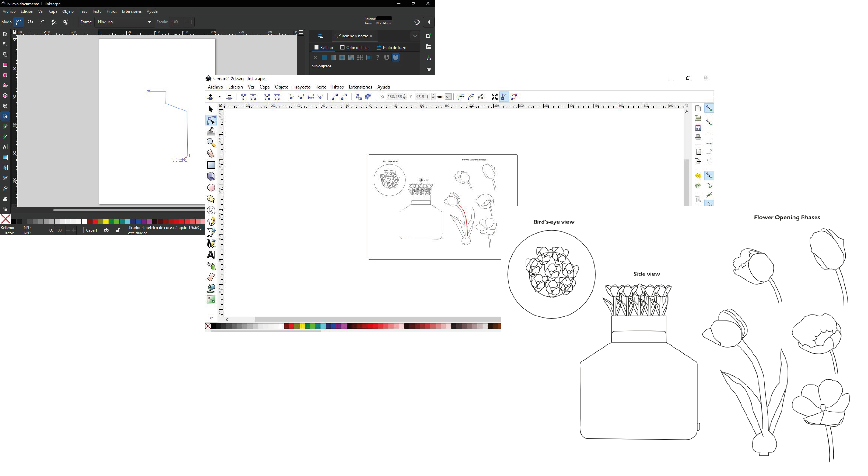The image size is (868, 476).
Task: Pick the selector arrow tool in dark Inkscape
Action: pos(5,34)
